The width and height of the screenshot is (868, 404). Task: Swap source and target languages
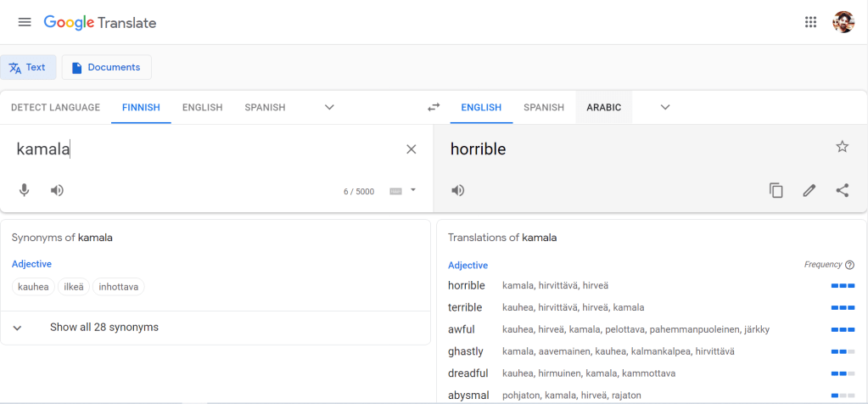coord(434,108)
